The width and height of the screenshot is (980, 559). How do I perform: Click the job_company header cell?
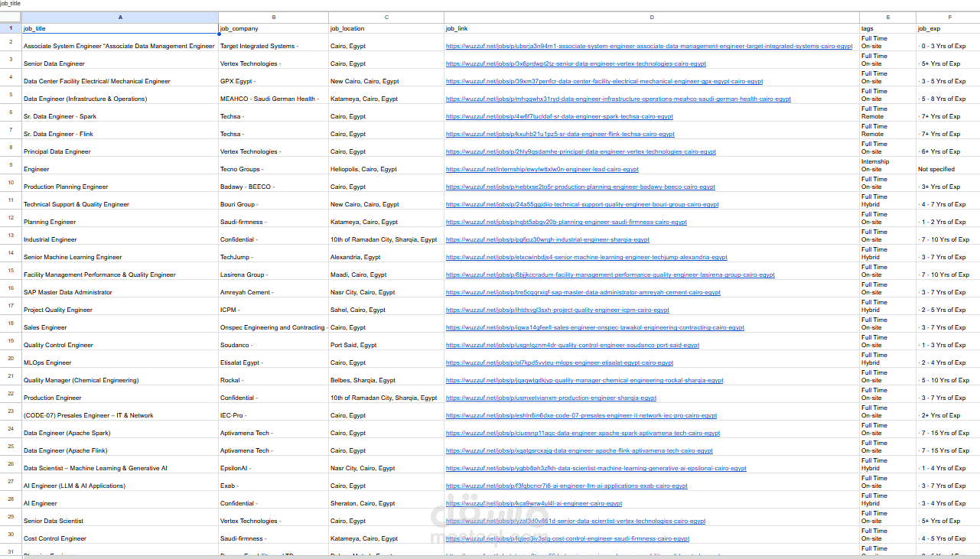point(274,28)
